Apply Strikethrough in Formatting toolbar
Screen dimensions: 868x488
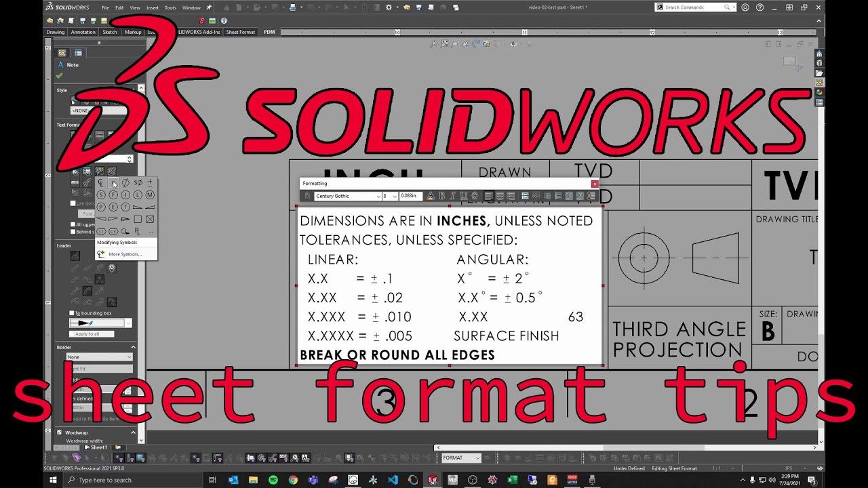click(x=474, y=196)
